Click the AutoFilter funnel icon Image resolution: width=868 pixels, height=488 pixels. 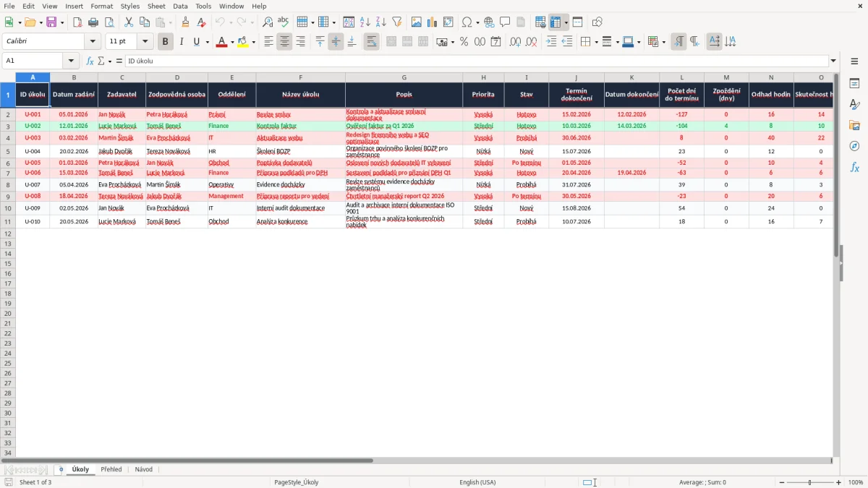pos(397,22)
